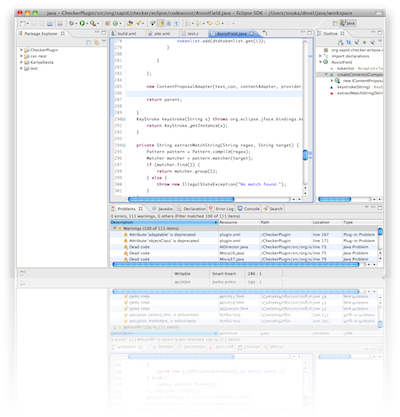Open the Debug button dropdown arrow

76,24
